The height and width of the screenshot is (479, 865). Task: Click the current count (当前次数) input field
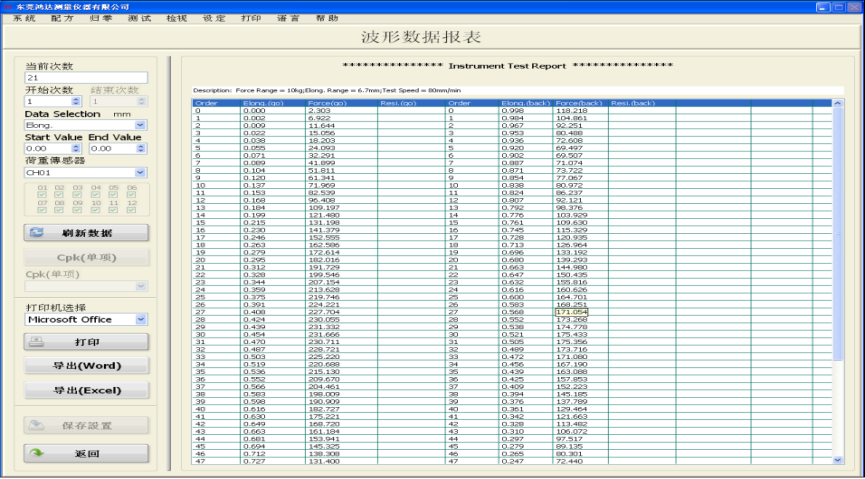coord(85,77)
